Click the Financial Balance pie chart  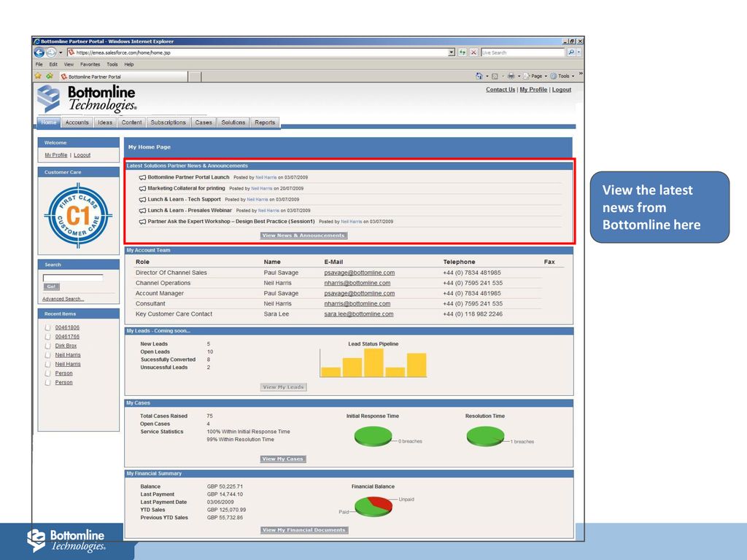[373, 507]
